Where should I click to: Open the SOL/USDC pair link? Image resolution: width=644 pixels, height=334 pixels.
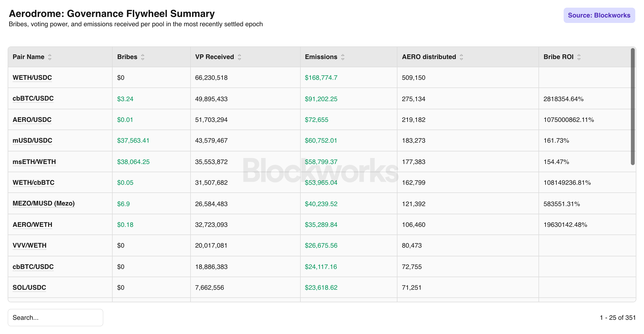[x=29, y=288]
